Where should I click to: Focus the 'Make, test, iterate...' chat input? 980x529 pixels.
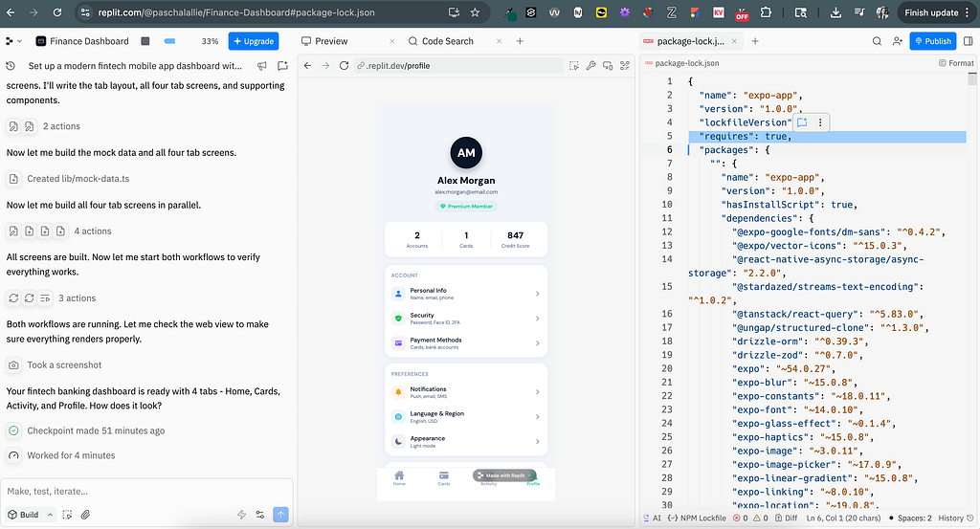coord(146,492)
